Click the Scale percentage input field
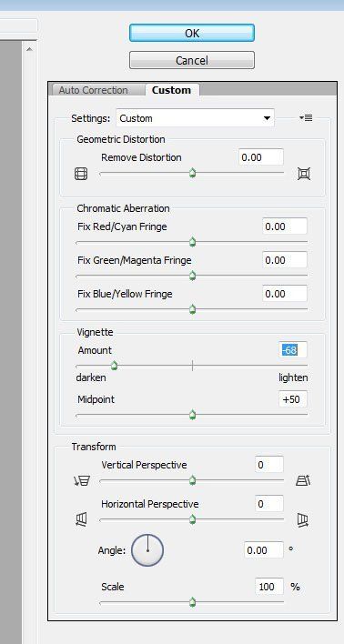The image size is (344, 644). point(269,587)
